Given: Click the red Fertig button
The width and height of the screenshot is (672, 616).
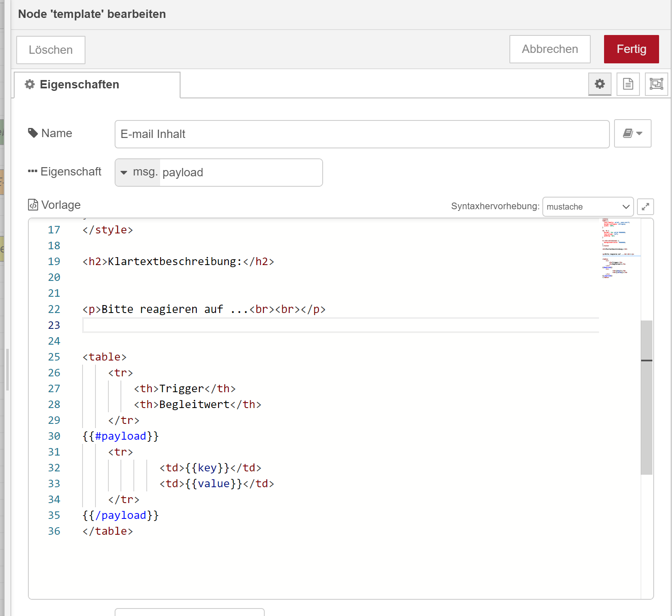Looking at the screenshot, I should point(631,49).
